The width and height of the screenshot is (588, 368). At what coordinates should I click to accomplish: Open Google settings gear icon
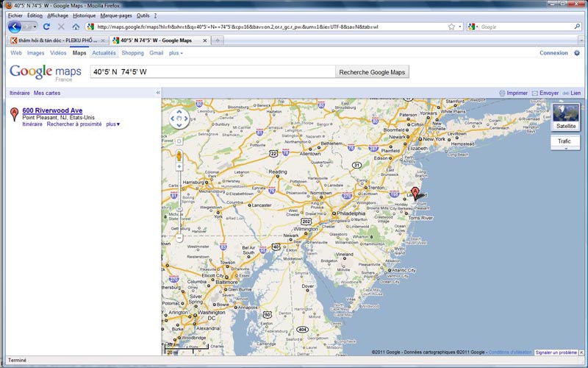[x=577, y=53]
